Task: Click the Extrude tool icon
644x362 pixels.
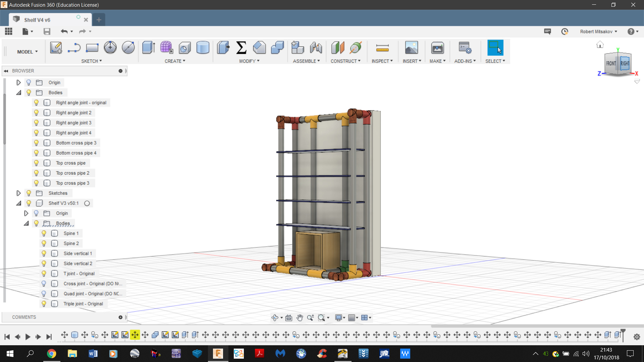Action: coord(149,48)
